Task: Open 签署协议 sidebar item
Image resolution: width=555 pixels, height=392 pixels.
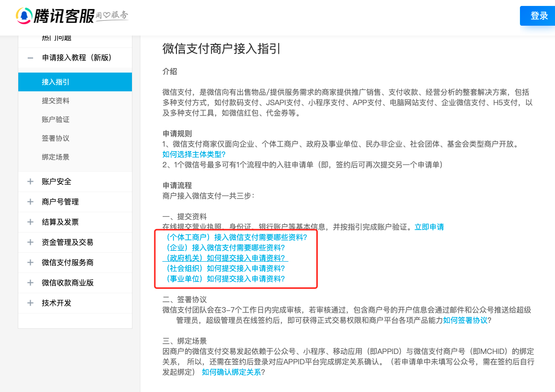Action: [x=55, y=138]
